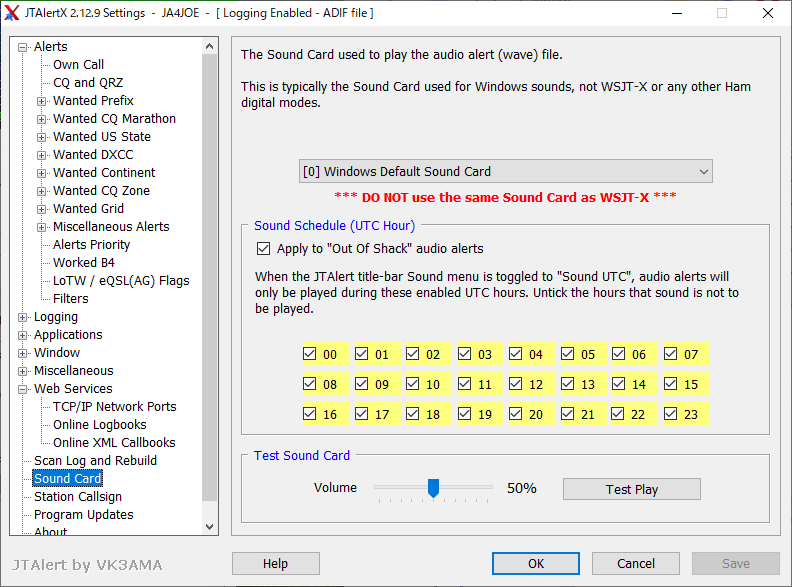
Task: Untick UTC hour 20 checkbox
Action: (515, 414)
